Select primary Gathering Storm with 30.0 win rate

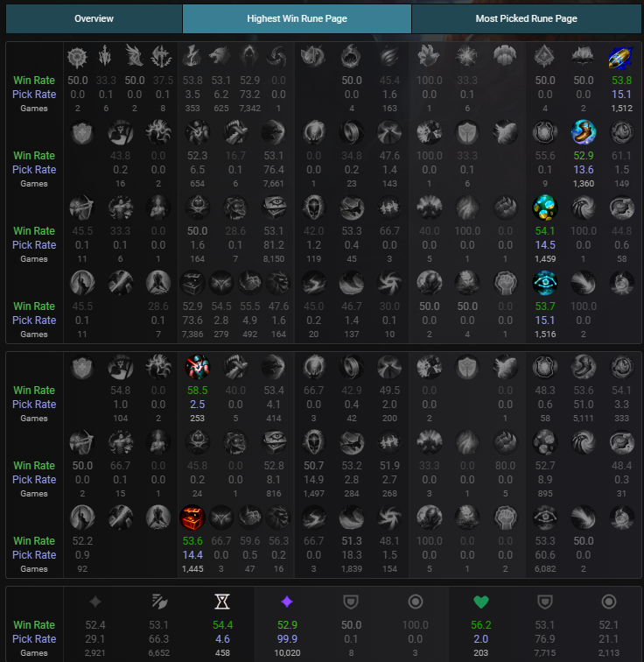click(389, 283)
